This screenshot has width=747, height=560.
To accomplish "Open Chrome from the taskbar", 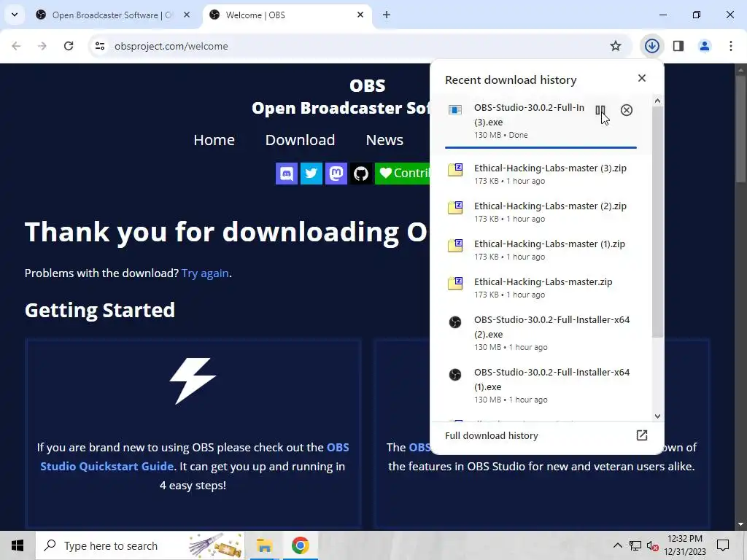I will (x=300, y=545).
